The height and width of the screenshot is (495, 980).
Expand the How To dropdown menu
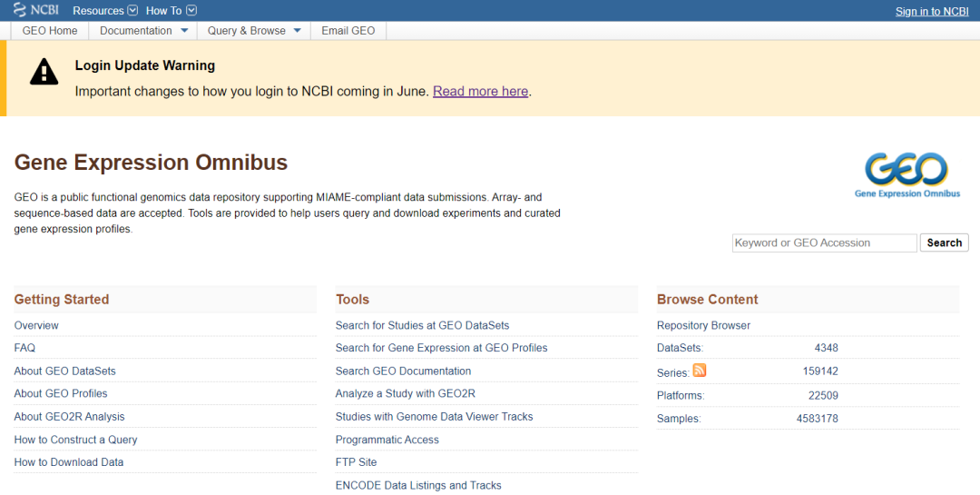(171, 11)
